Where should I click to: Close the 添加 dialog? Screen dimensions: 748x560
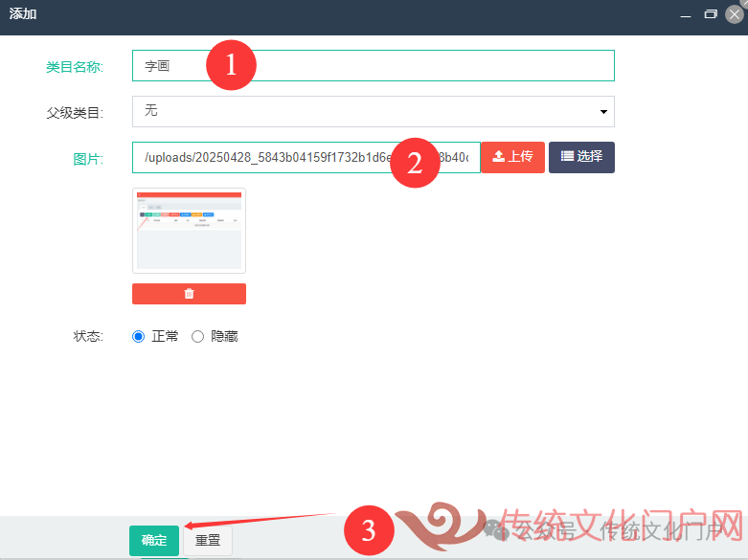(735, 14)
